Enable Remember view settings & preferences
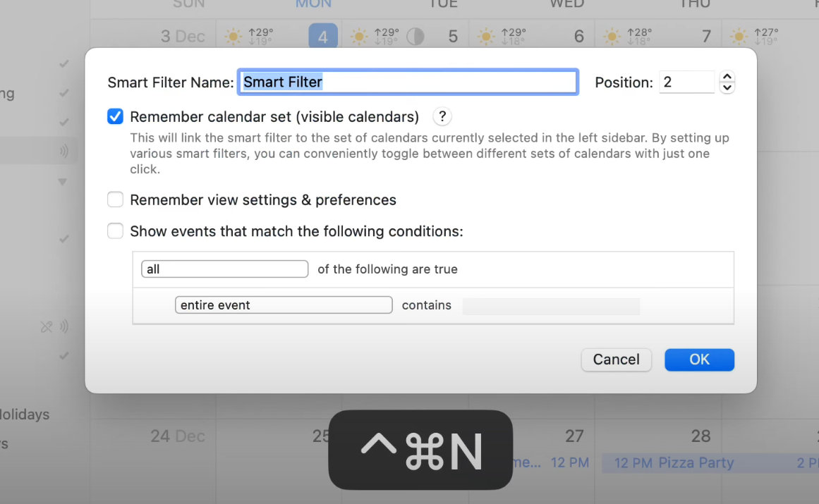The height and width of the screenshot is (504, 819). coord(115,200)
